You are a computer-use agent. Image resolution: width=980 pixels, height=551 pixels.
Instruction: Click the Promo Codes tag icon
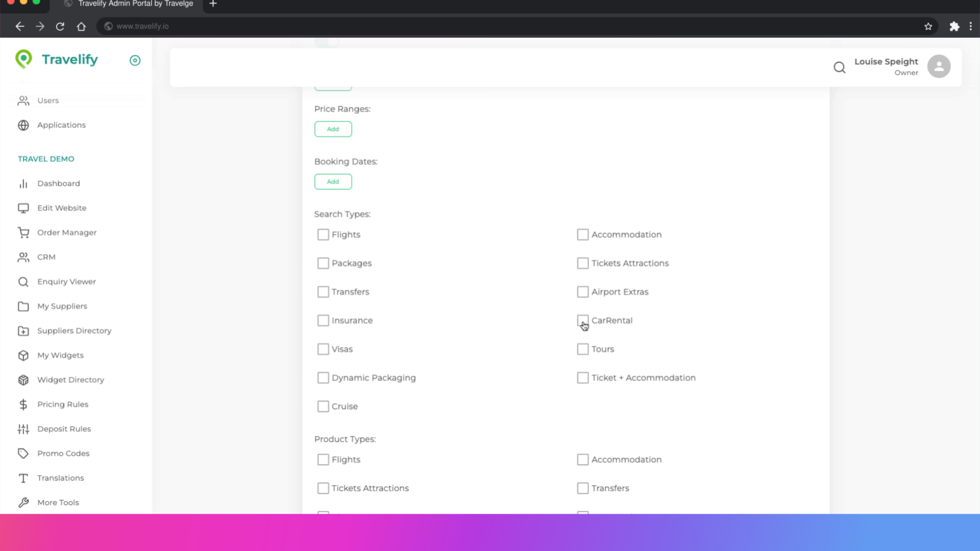23,454
